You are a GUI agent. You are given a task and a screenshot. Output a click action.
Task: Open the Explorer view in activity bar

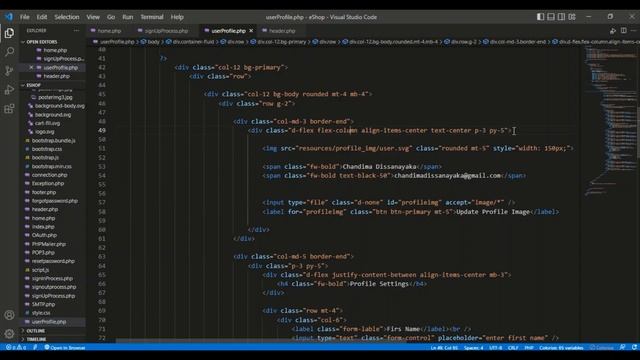pyautogui.click(x=9, y=33)
